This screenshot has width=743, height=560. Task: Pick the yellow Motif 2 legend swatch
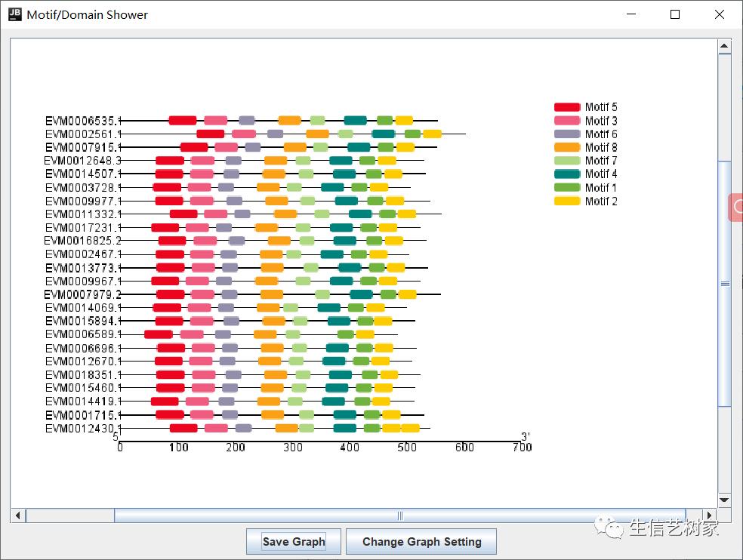coord(567,202)
